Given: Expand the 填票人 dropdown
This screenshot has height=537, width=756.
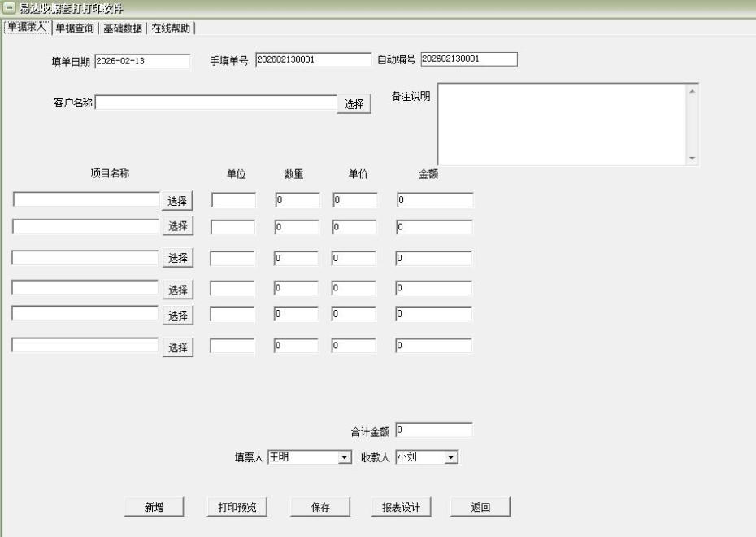Looking at the screenshot, I should click(344, 457).
